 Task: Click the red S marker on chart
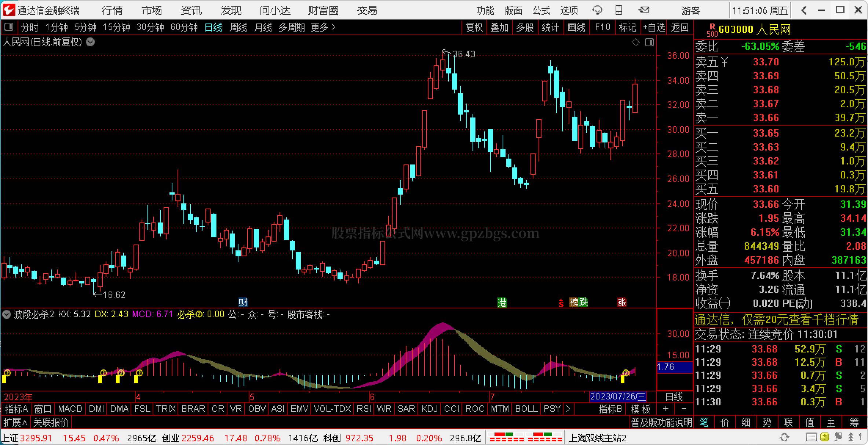click(x=561, y=303)
